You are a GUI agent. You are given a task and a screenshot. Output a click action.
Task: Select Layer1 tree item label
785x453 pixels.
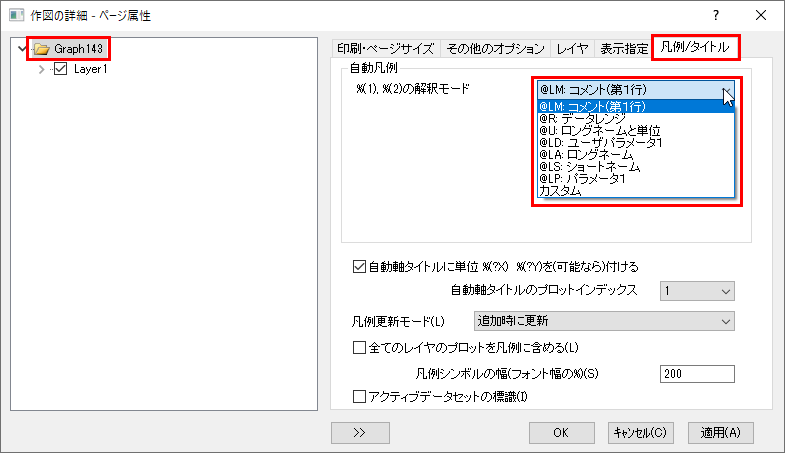tap(91, 69)
